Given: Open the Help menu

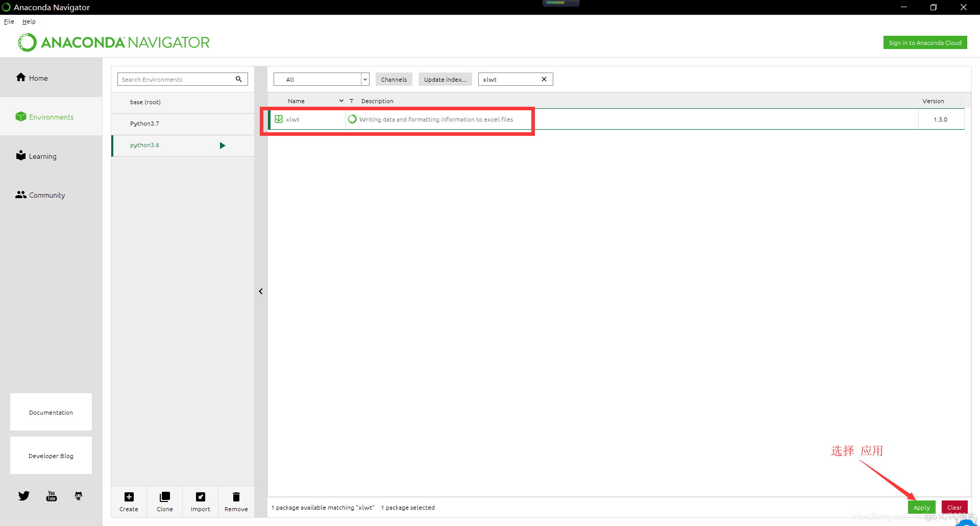Looking at the screenshot, I should 29,21.
